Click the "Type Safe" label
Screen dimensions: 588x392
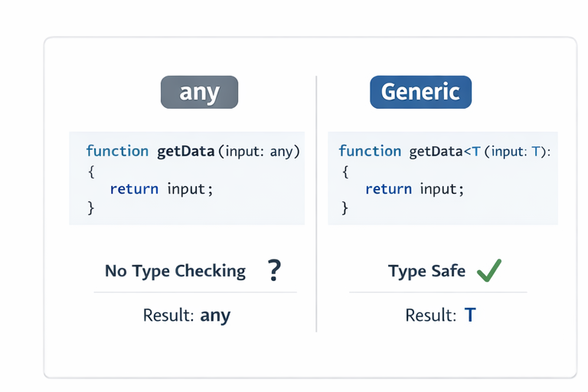426,271
